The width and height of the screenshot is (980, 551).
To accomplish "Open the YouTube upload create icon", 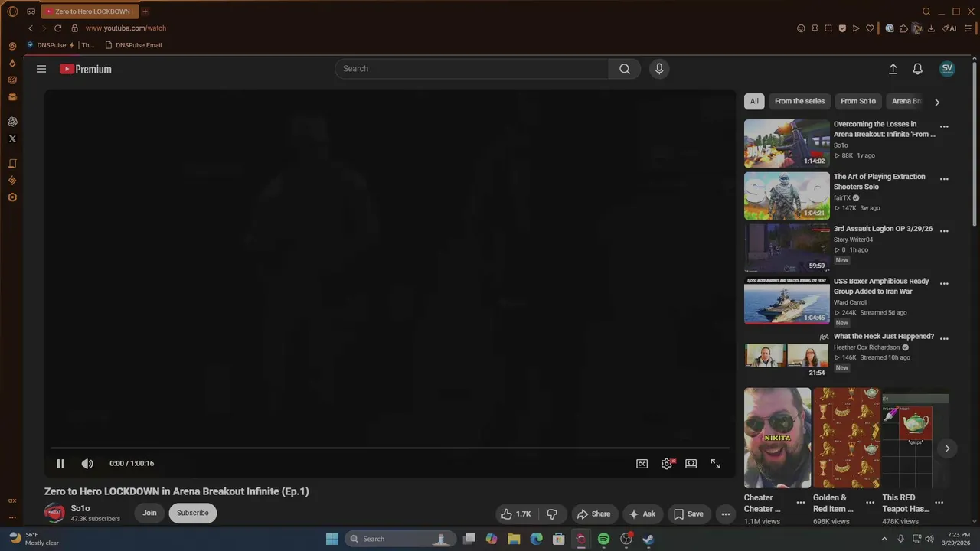I will 893,69.
